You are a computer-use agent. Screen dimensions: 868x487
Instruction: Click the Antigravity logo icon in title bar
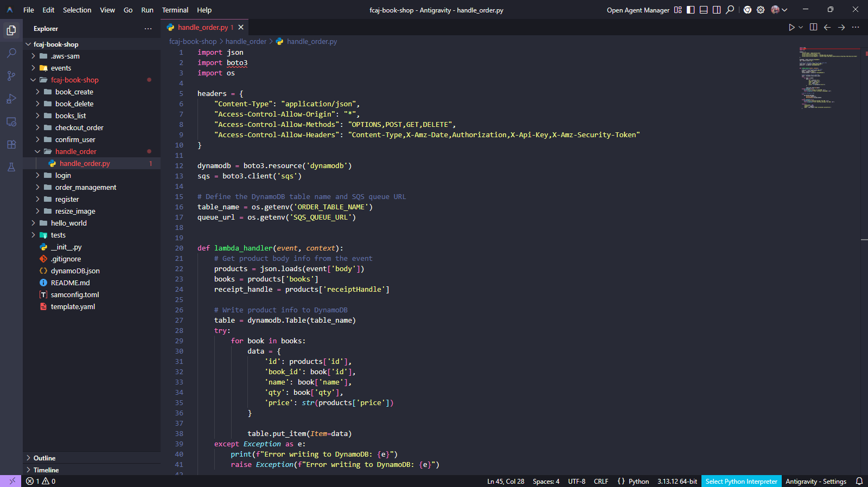(x=10, y=10)
